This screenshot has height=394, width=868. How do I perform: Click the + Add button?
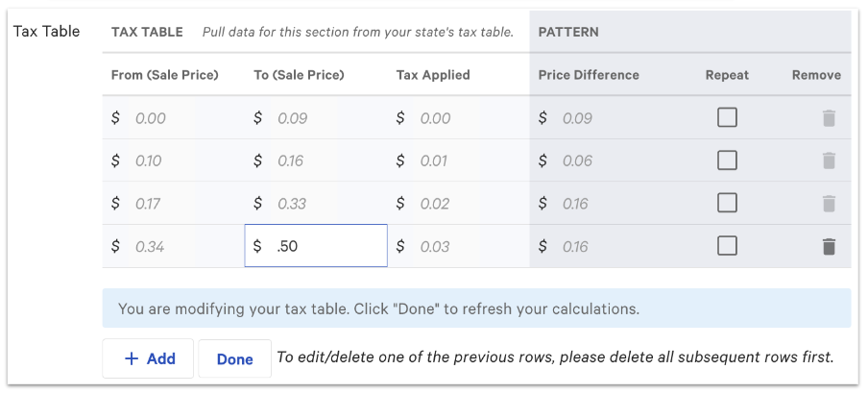149,358
